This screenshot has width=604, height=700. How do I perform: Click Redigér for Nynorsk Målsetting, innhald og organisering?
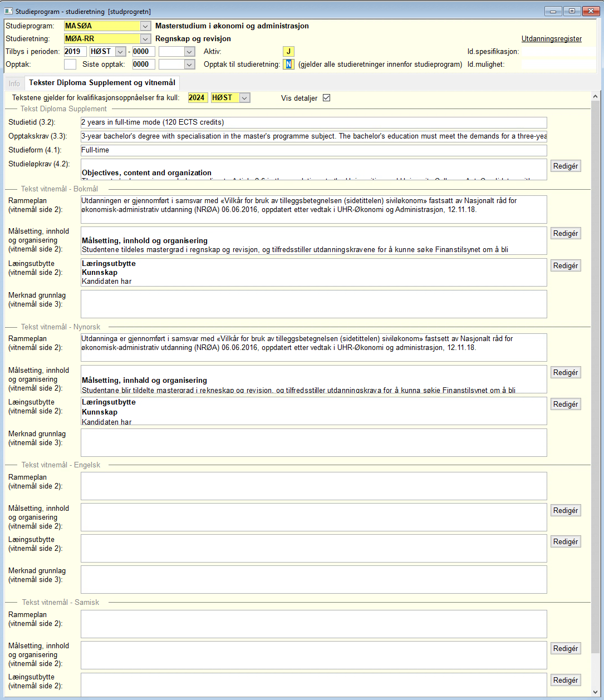[566, 372]
